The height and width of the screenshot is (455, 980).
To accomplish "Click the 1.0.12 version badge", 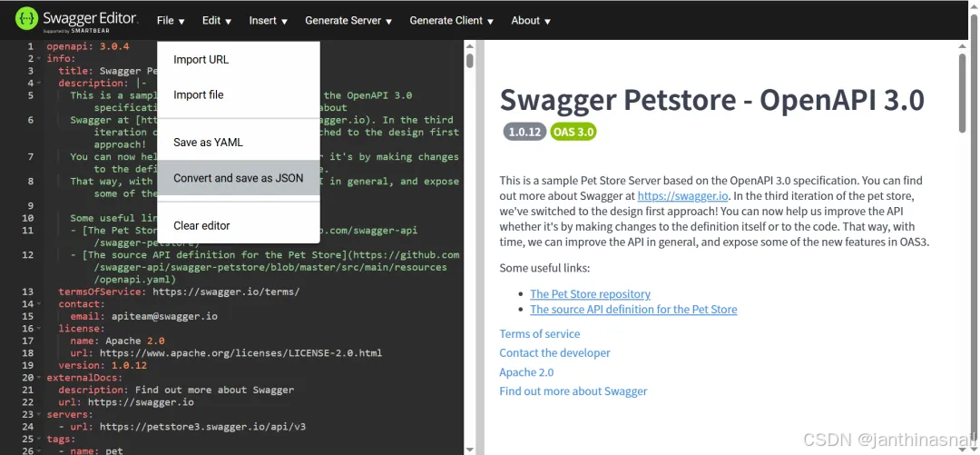I will click(x=524, y=132).
